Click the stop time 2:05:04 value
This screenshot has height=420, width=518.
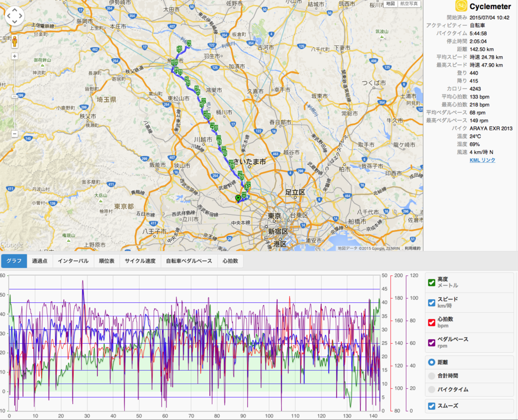tap(478, 41)
